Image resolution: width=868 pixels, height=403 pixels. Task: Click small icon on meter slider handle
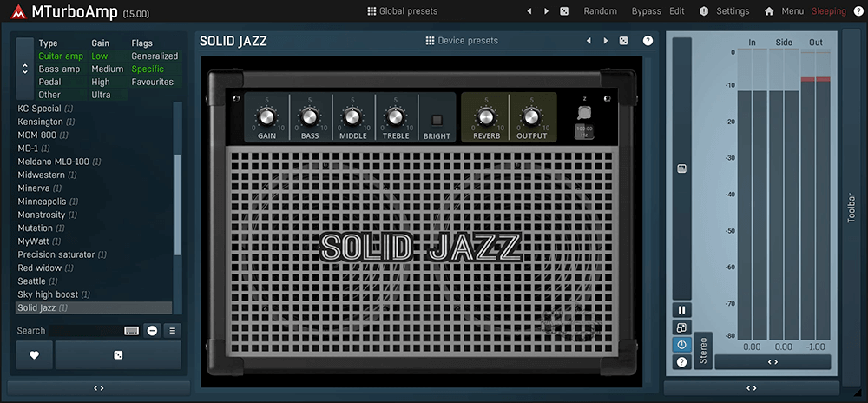(x=682, y=168)
